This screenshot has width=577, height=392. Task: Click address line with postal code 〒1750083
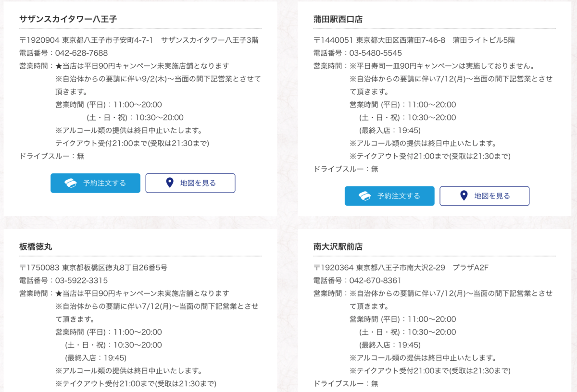(x=93, y=267)
